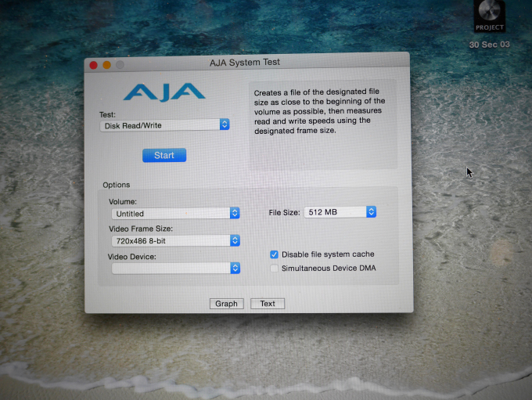Viewport: 532px width, 400px height.
Task: Toggle Disable file system cache checkbox
Action: tap(274, 254)
